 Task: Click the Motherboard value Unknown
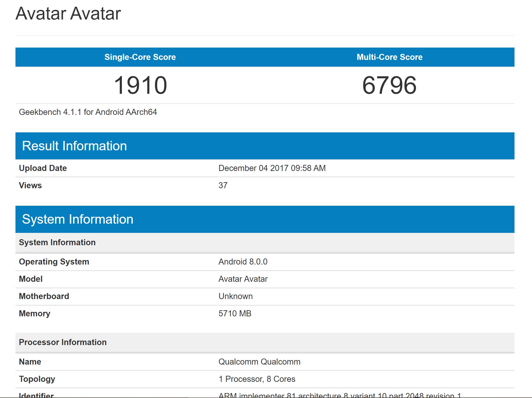coord(235,296)
